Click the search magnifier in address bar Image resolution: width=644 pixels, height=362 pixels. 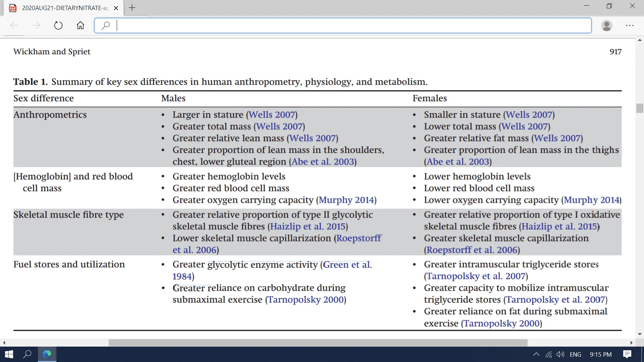pyautogui.click(x=106, y=25)
